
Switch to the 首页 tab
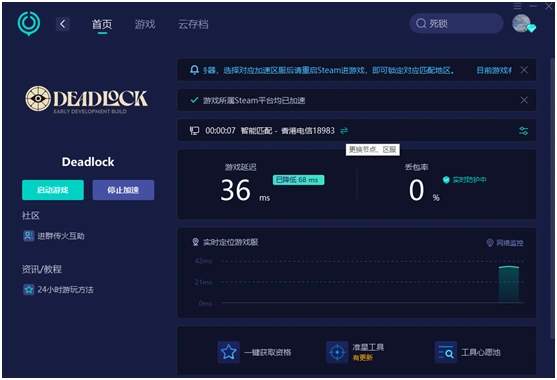[102, 24]
